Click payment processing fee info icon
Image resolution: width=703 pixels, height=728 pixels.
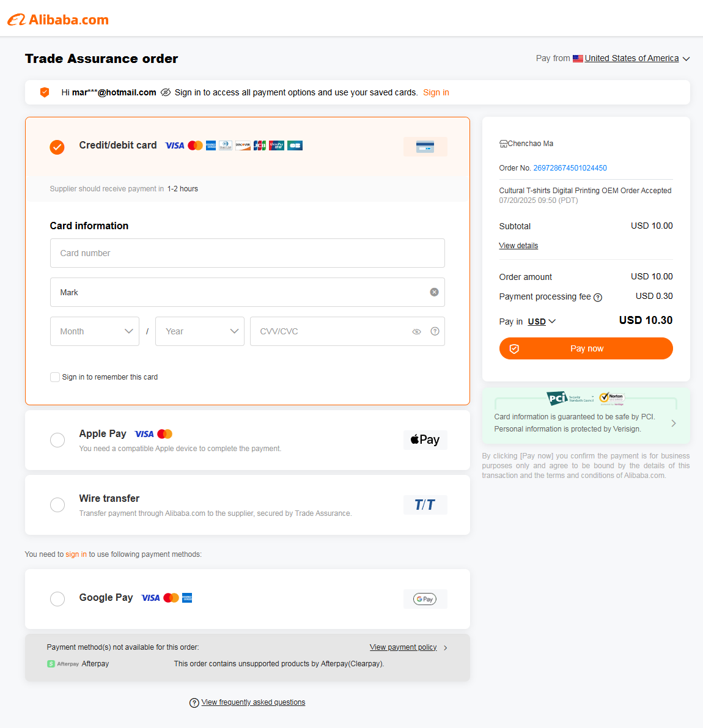coord(598,297)
